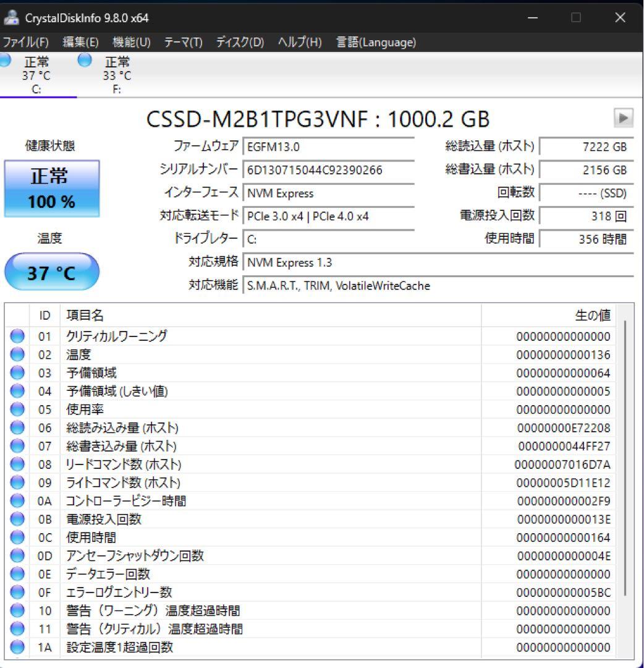Open the 編集(E) menu
Viewport: 644px width, 668px height.
tap(80, 42)
